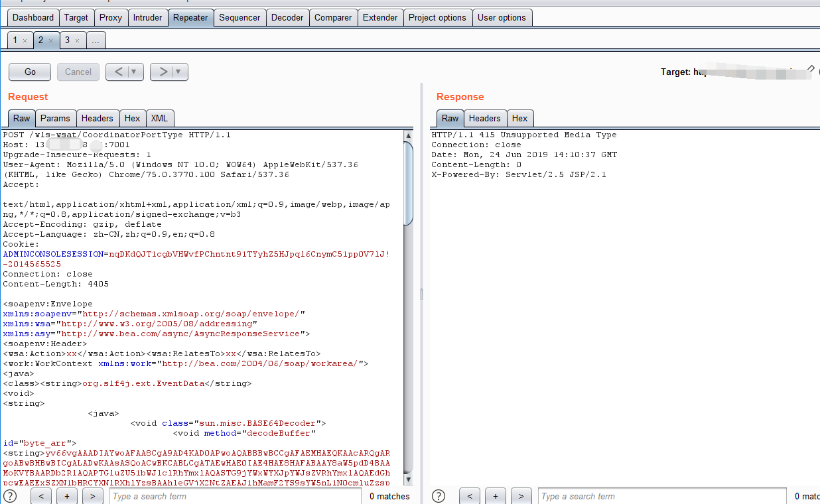Click the org.slf4j.ext.EventData class string

[x=142, y=383]
